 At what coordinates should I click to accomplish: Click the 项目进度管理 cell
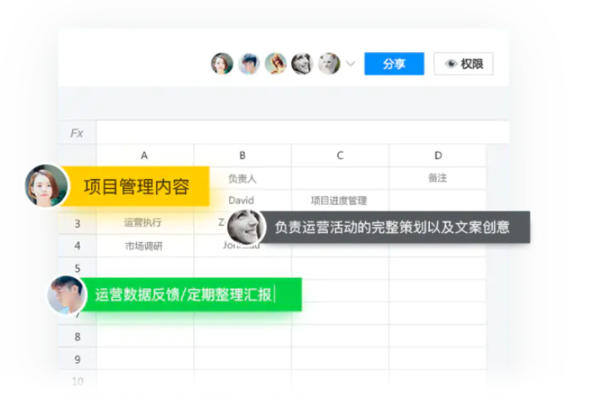340,200
